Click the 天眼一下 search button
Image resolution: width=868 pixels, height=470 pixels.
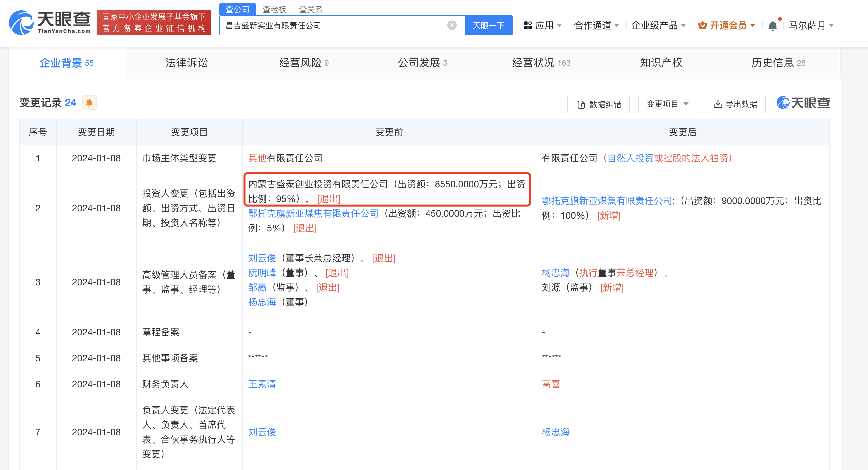tap(488, 25)
